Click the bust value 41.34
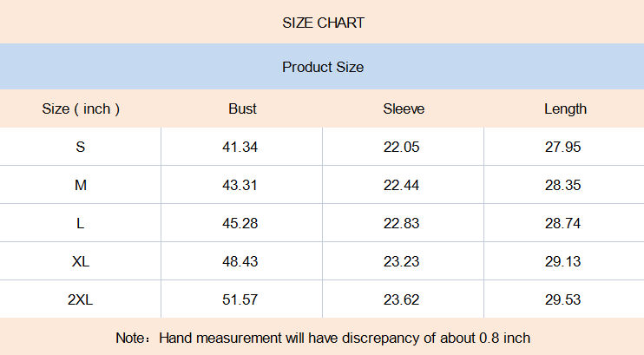 (x=240, y=147)
